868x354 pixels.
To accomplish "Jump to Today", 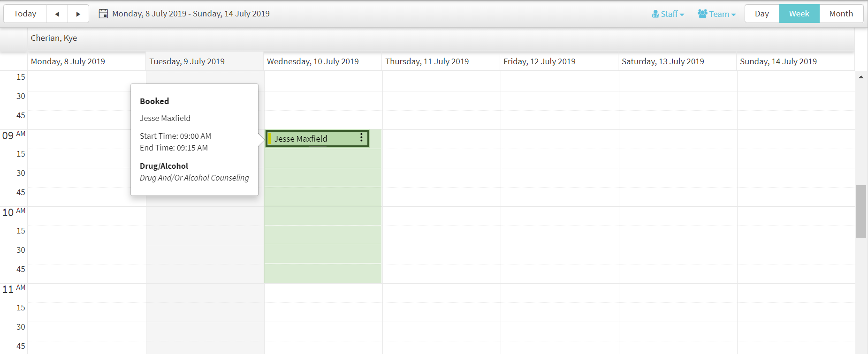I will pyautogui.click(x=25, y=14).
